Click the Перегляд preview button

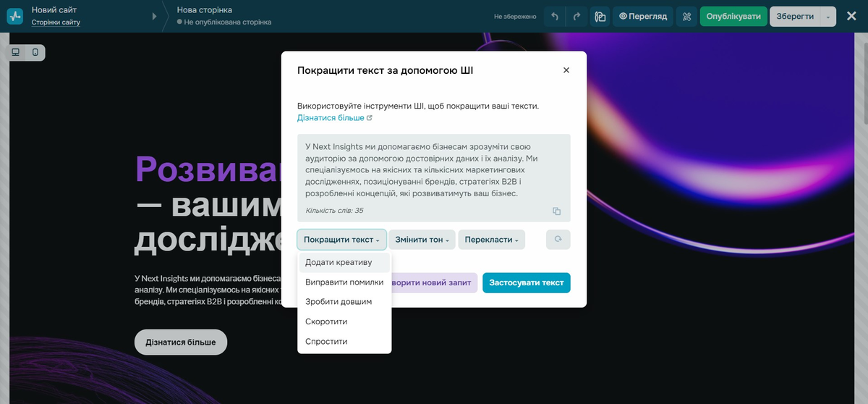click(x=643, y=16)
